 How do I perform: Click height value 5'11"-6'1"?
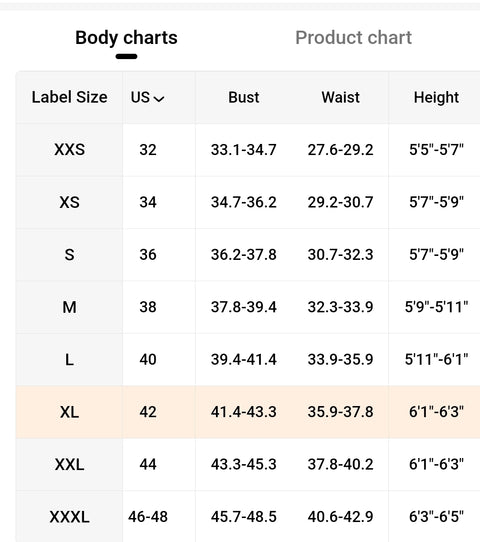click(x=436, y=359)
